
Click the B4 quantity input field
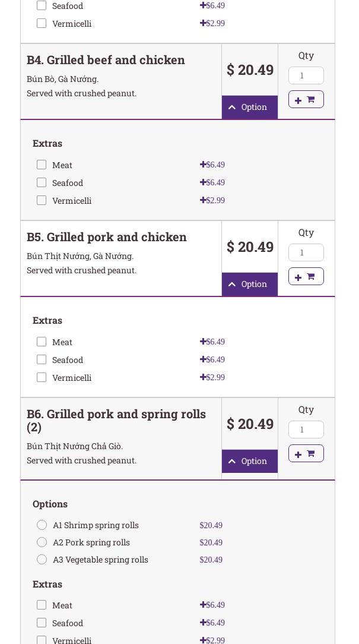[306, 75]
